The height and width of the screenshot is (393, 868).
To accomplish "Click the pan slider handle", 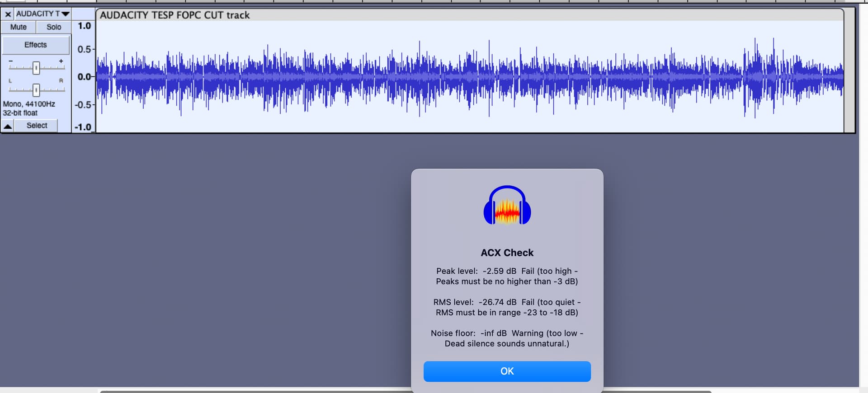I will 36,90.
